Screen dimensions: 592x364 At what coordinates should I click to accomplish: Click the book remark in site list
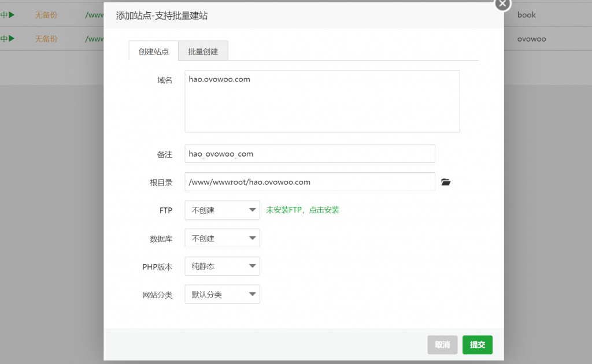pos(526,15)
